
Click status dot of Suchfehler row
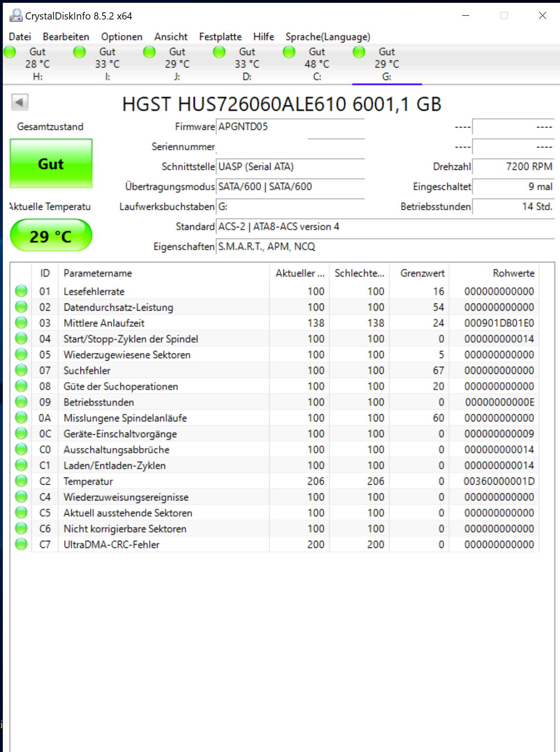tap(21, 370)
